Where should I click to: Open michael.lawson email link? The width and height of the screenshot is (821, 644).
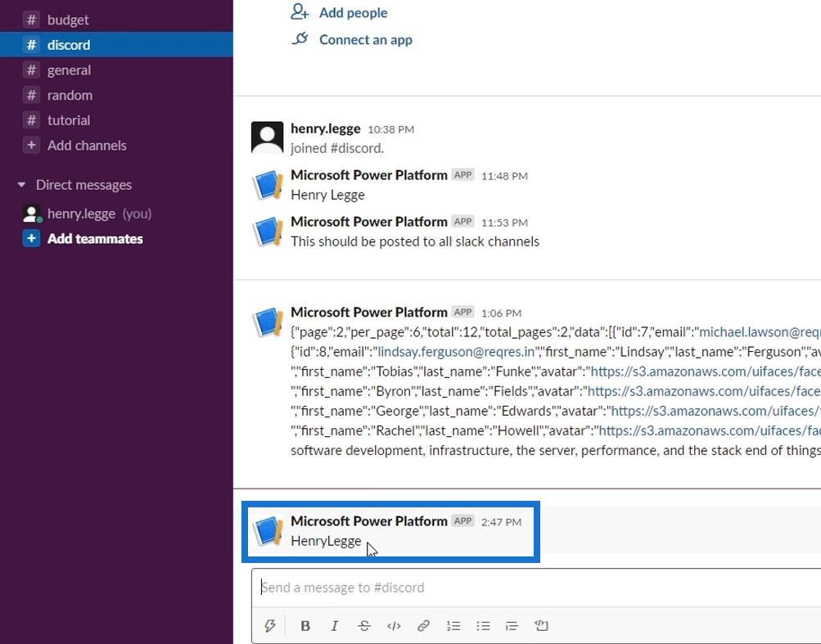coord(760,332)
